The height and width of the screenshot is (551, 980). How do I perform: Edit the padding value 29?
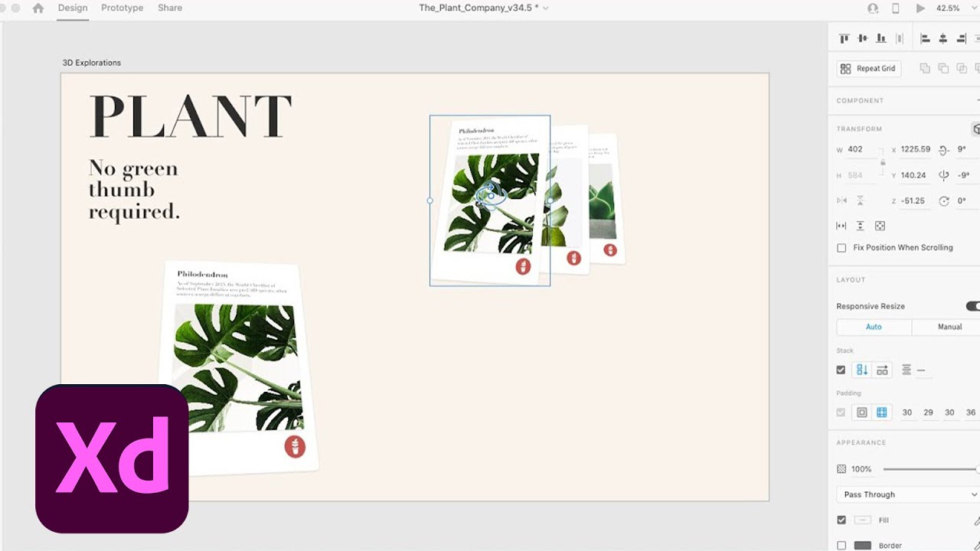(x=929, y=412)
